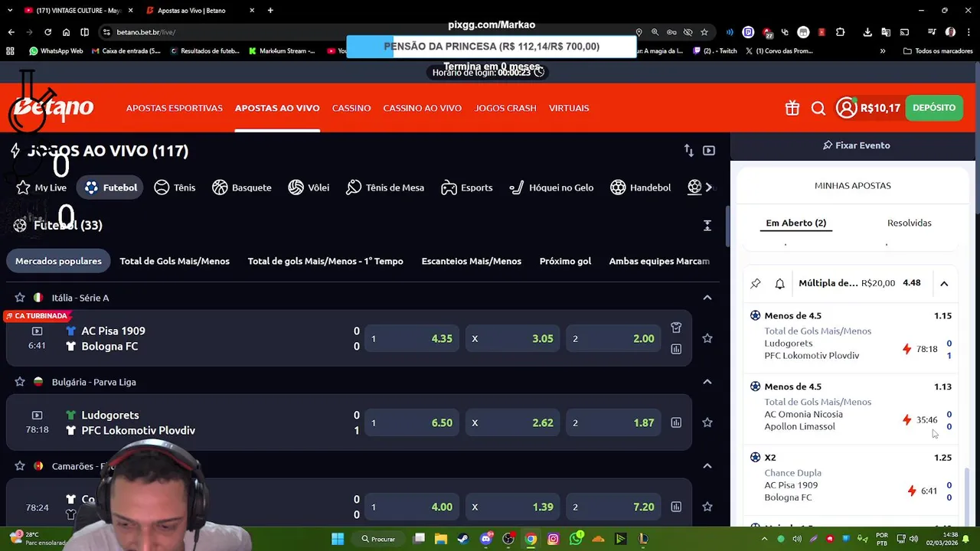This screenshot has height=551, width=980.
Task: Favorite the Camarões league star
Action: [x=20, y=466]
